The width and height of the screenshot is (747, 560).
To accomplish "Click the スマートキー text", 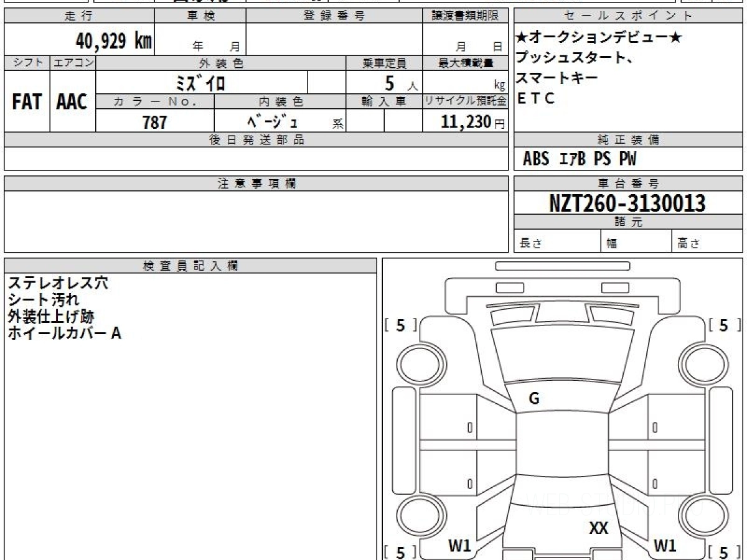I will tap(557, 78).
